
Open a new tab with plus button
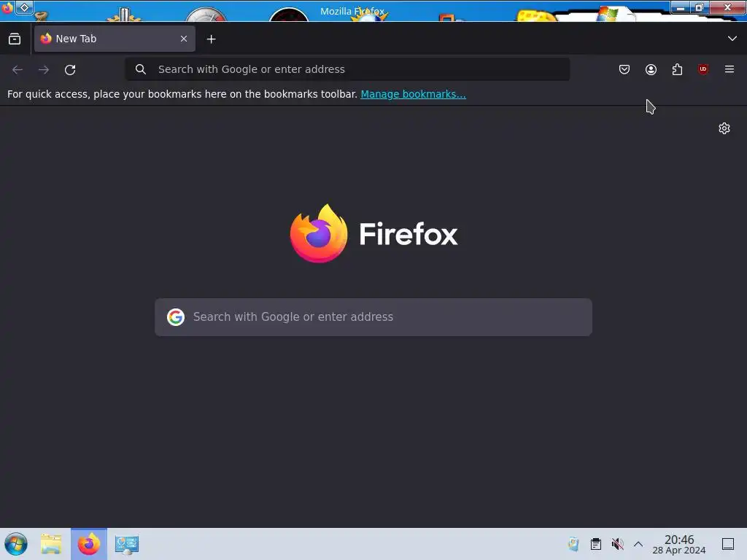(211, 39)
